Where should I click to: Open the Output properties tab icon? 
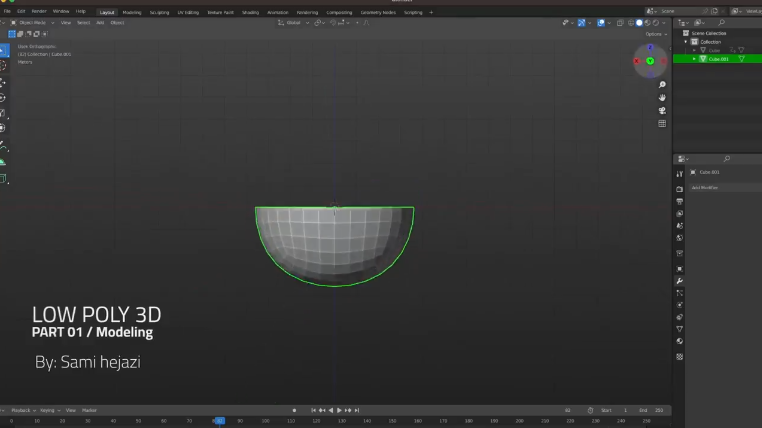679,201
